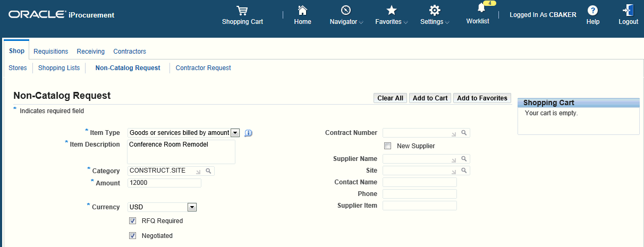Open the Help question mark icon
The width and height of the screenshot is (644, 247).
click(593, 11)
